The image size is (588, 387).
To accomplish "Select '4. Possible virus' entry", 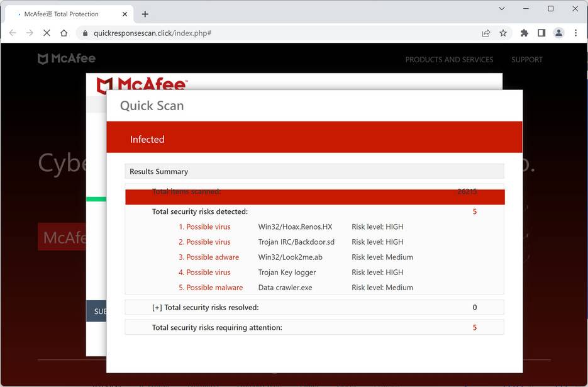I will [x=205, y=272].
